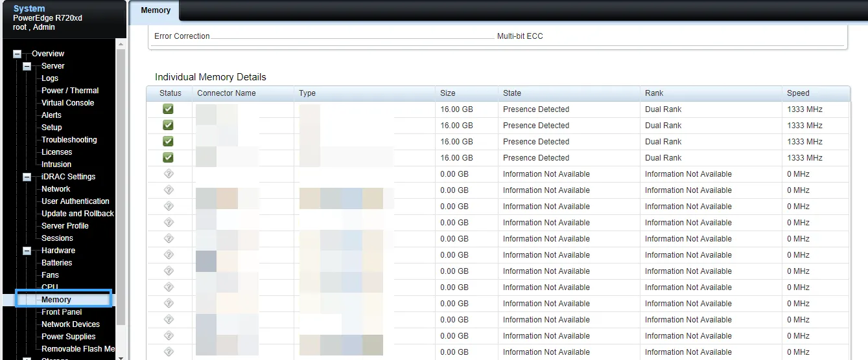Click the green check status in second memory row
Screen dimensions: 868x360
pyautogui.click(x=168, y=126)
